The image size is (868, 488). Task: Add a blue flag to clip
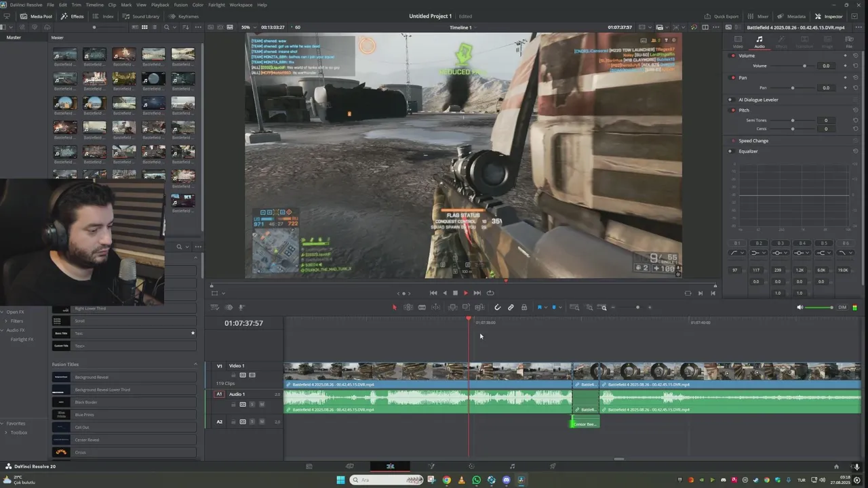[x=540, y=307]
